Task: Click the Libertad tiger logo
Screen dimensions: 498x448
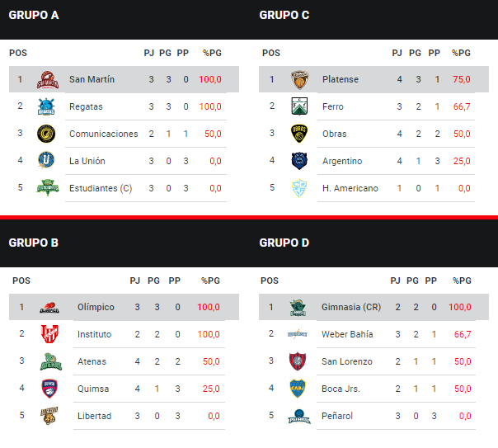Action: click(x=49, y=416)
